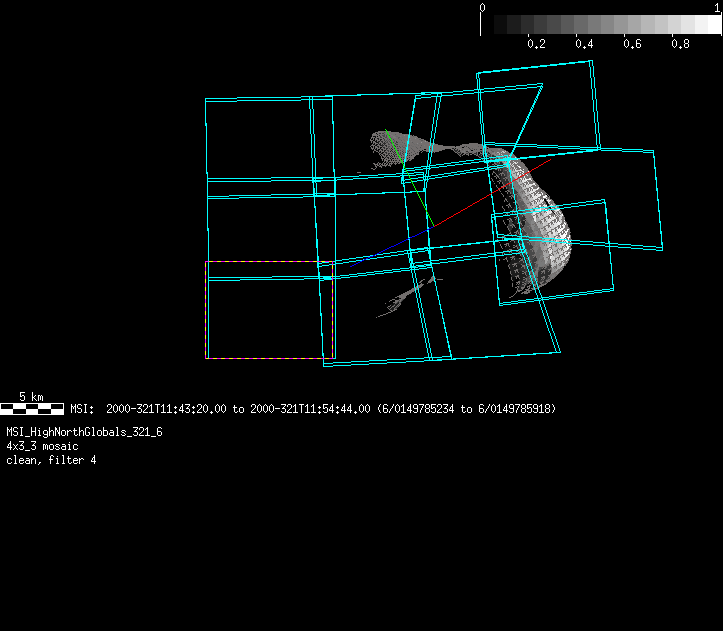This screenshot has width=723, height=631.
Task: Click the MSI start time 2000-321T11:43:20.00
Action: 166,409
